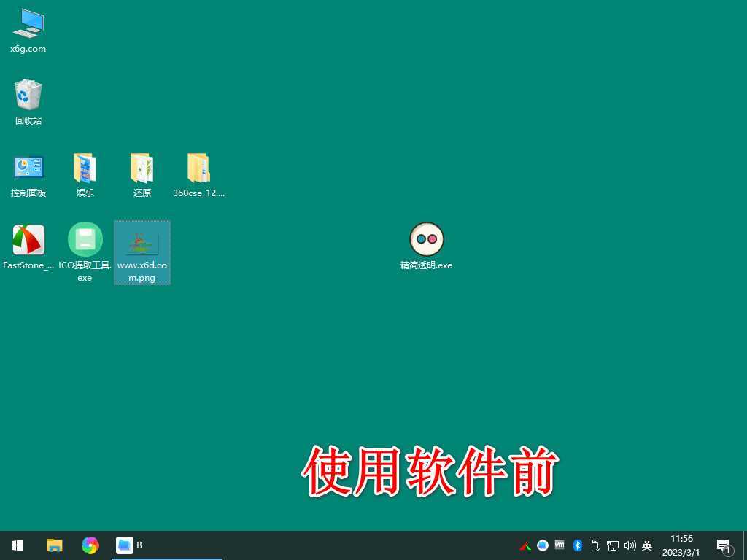Launch the FastStone Capture shortcut

point(28,241)
